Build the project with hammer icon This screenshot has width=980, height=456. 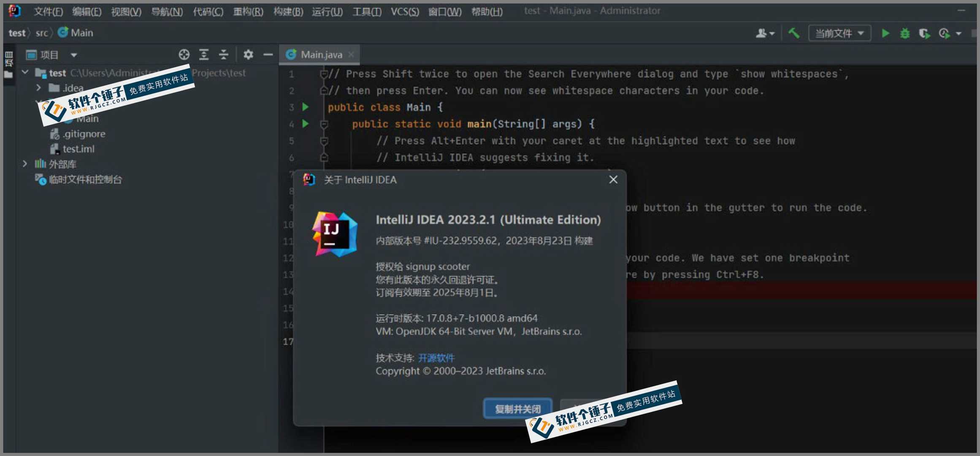pos(793,33)
